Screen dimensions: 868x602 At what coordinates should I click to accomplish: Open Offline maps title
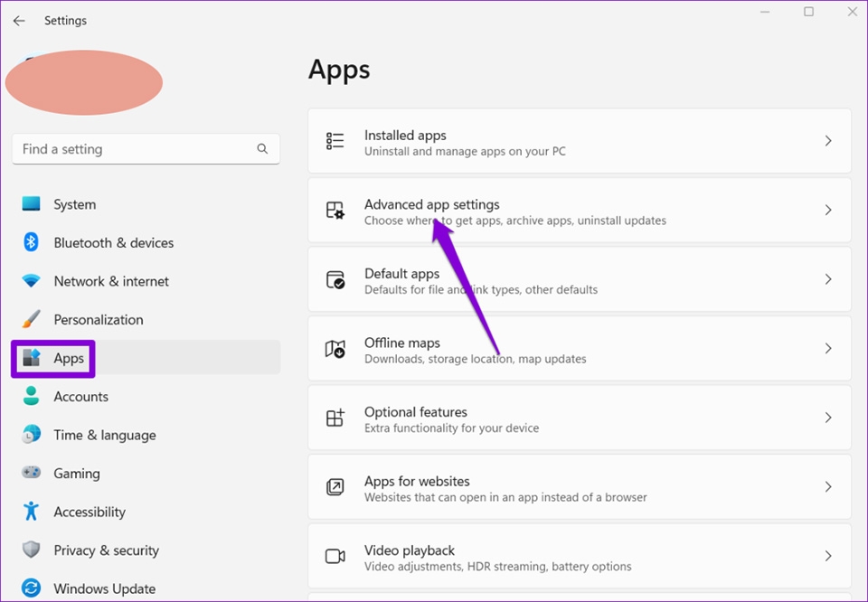point(401,343)
